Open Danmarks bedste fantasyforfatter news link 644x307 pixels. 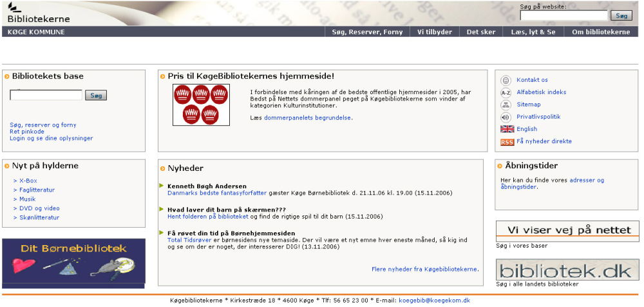tap(217, 193)
